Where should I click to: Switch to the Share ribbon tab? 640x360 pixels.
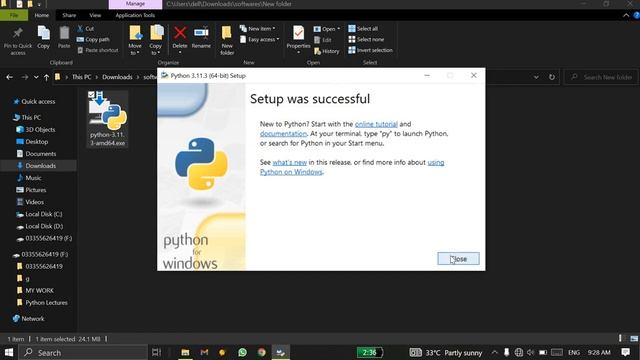pyautogui.click(x=69, y=15)
